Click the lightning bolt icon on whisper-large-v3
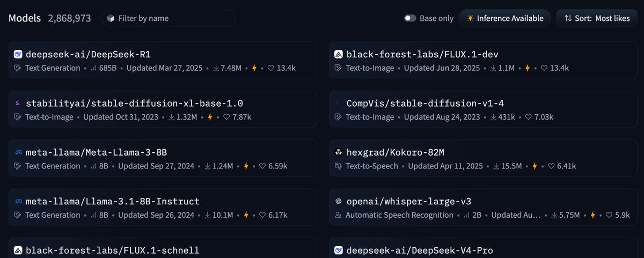Image resolution: width=644 pixels, height=258 pixels. 592,216
